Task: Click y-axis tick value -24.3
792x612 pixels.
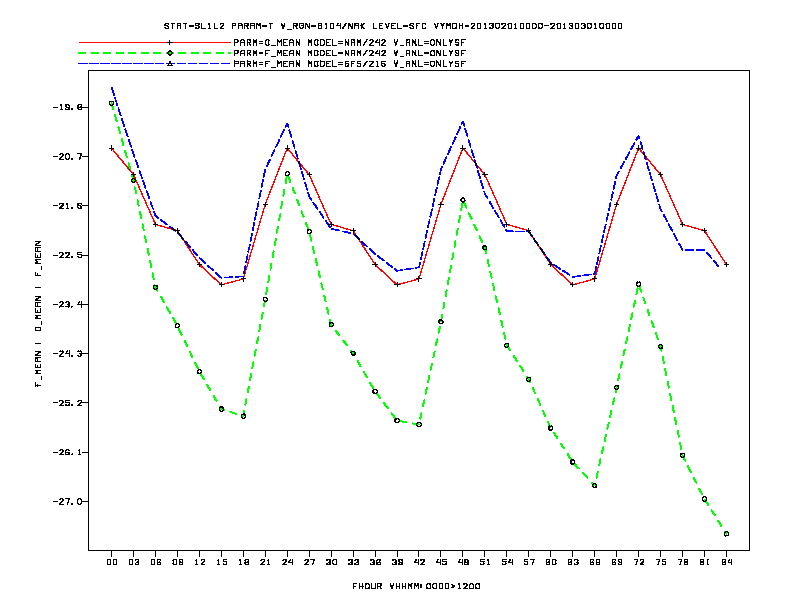Action: click(x=68, y=353)
